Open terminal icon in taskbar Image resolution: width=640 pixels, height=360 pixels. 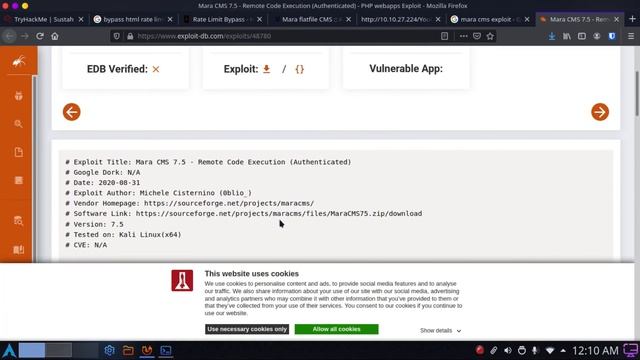[x=166, y=350]
